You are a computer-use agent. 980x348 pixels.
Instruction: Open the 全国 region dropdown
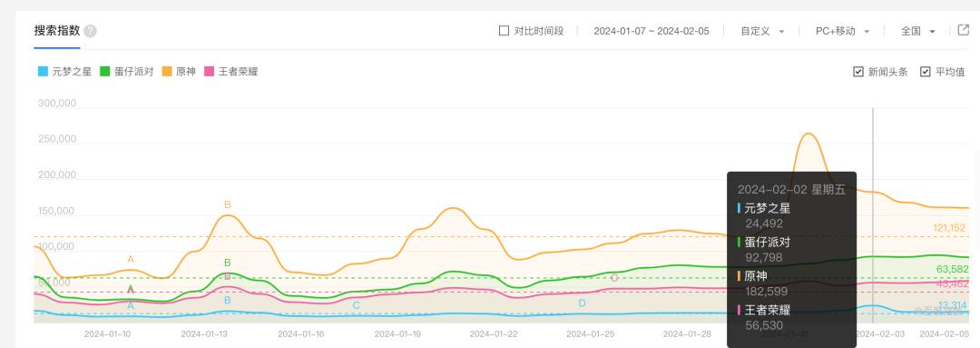(918, 31)
